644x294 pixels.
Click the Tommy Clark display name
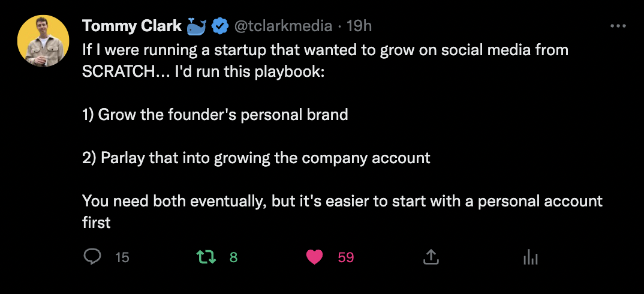(132, 26)
